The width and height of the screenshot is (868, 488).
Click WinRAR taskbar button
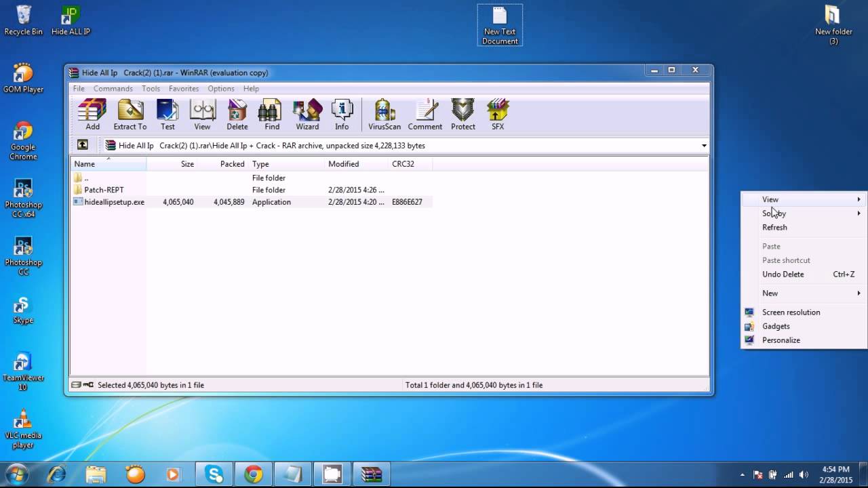[371, 474]
